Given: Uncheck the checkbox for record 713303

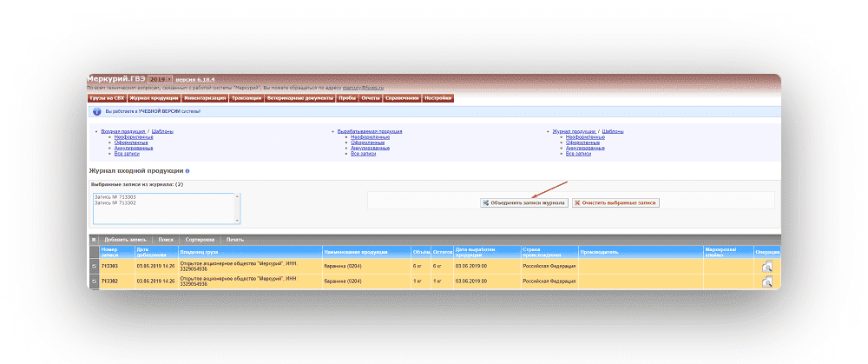Looking at the screenshot, I should pos(94,267).
